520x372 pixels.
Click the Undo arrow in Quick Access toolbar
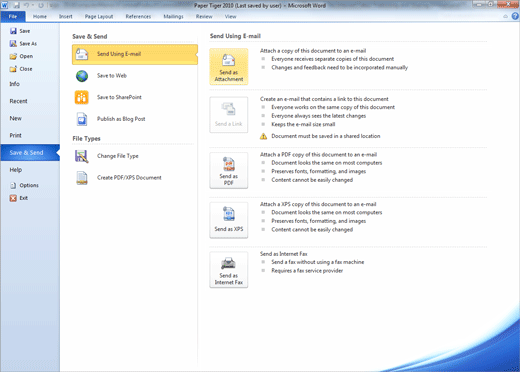click(x=27, y=6)
